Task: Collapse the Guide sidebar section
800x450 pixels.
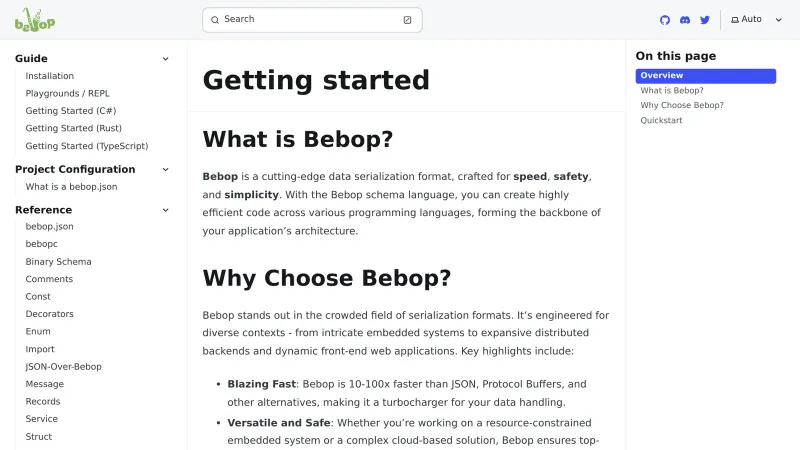Action: [x=165, y=59]
